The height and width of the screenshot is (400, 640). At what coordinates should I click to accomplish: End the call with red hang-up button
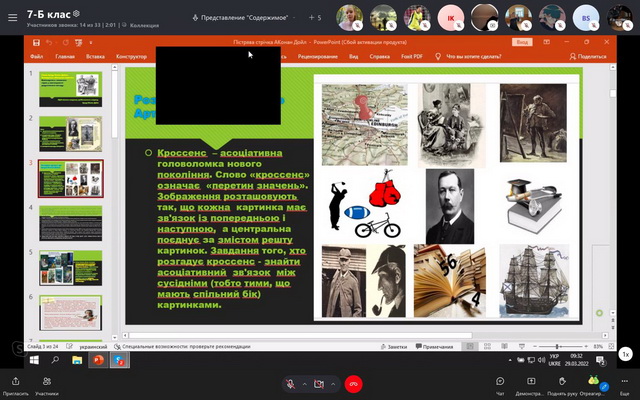353,384
